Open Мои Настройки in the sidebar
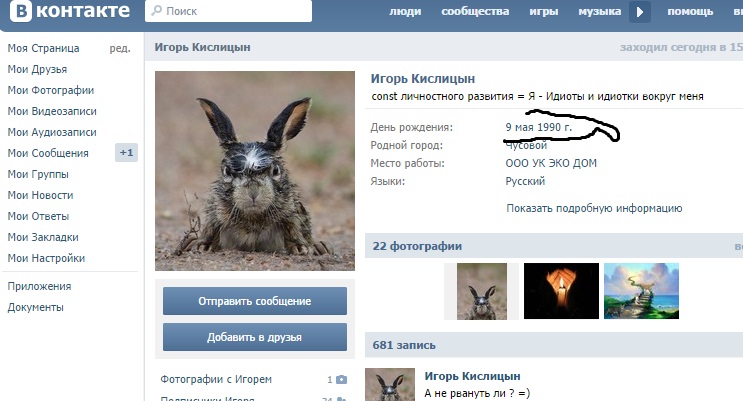 point(46,258)
